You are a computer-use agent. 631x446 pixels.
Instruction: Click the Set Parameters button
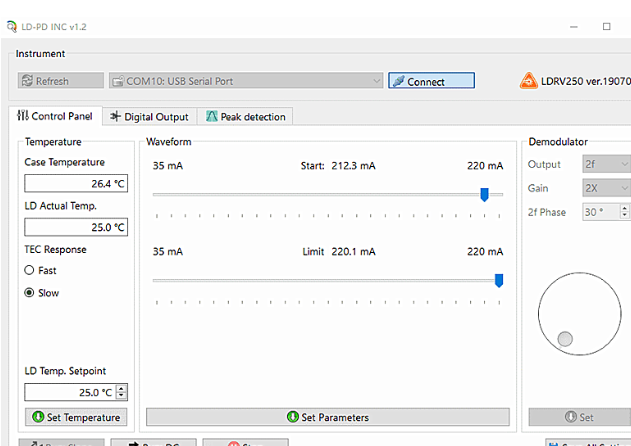(x=328, y=417)
